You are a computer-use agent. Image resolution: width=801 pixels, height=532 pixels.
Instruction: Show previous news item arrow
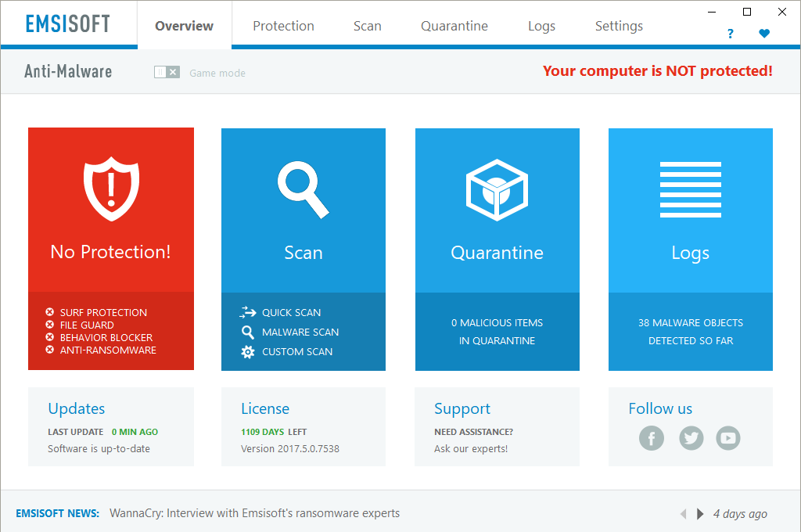click(x=683, y=514)
